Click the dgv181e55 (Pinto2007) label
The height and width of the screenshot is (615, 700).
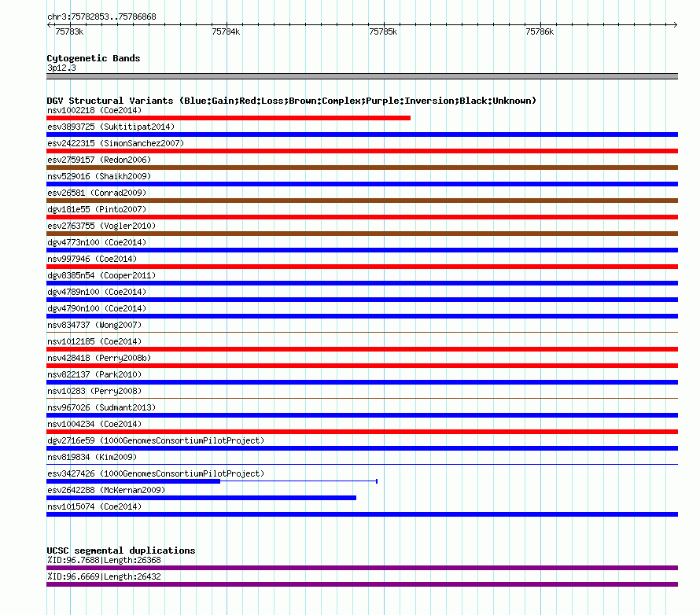(x=97, y=209)
